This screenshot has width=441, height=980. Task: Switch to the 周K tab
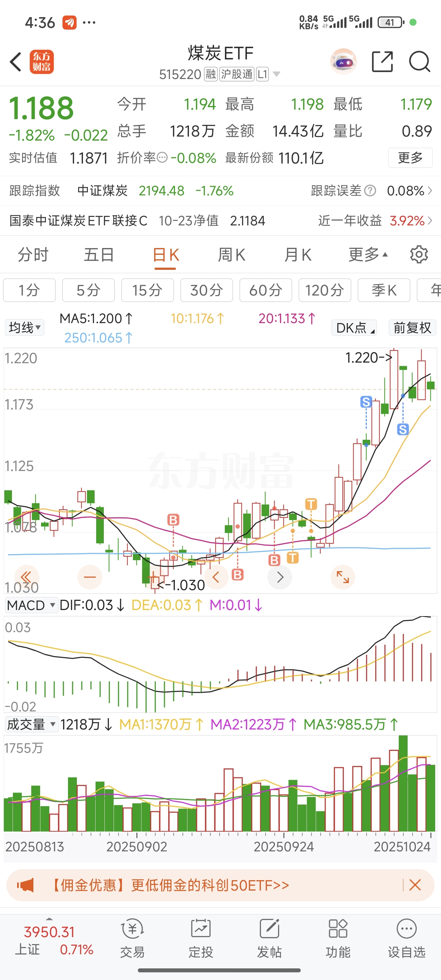click(231, 254)
